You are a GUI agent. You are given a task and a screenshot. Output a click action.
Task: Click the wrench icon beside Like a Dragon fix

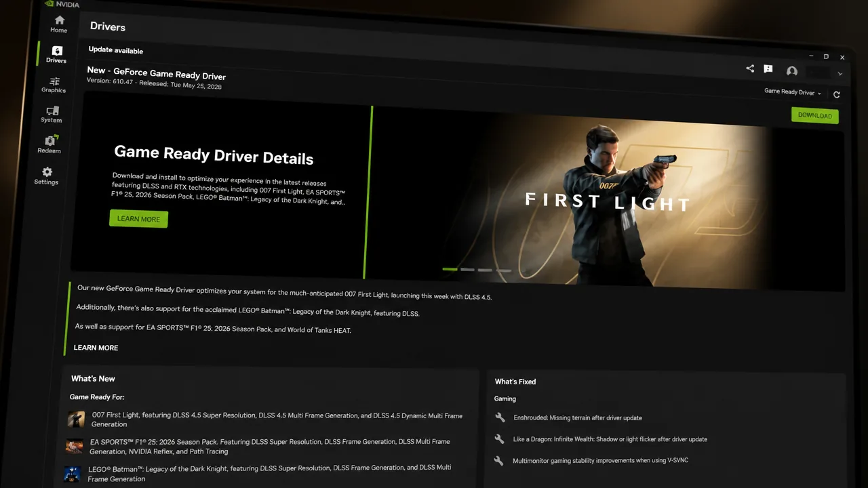click(x=499, y=439)
